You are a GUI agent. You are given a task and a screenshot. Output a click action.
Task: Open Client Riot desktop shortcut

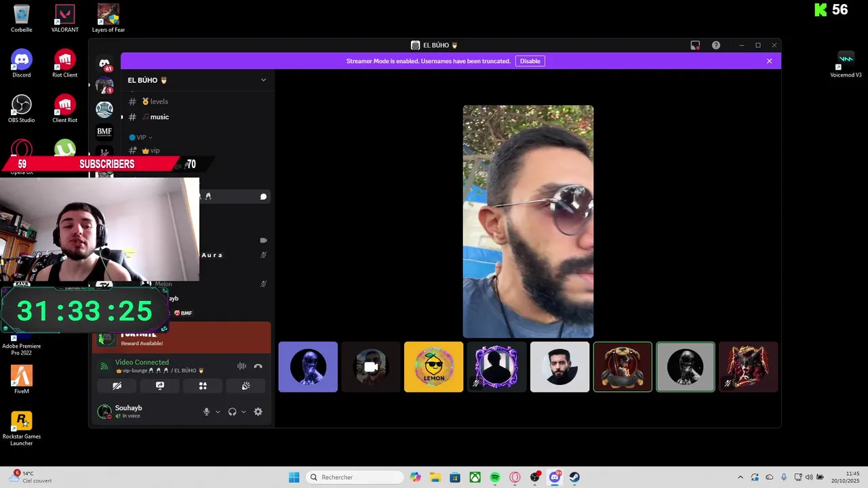pyautogui.click(x=65, y=109)
